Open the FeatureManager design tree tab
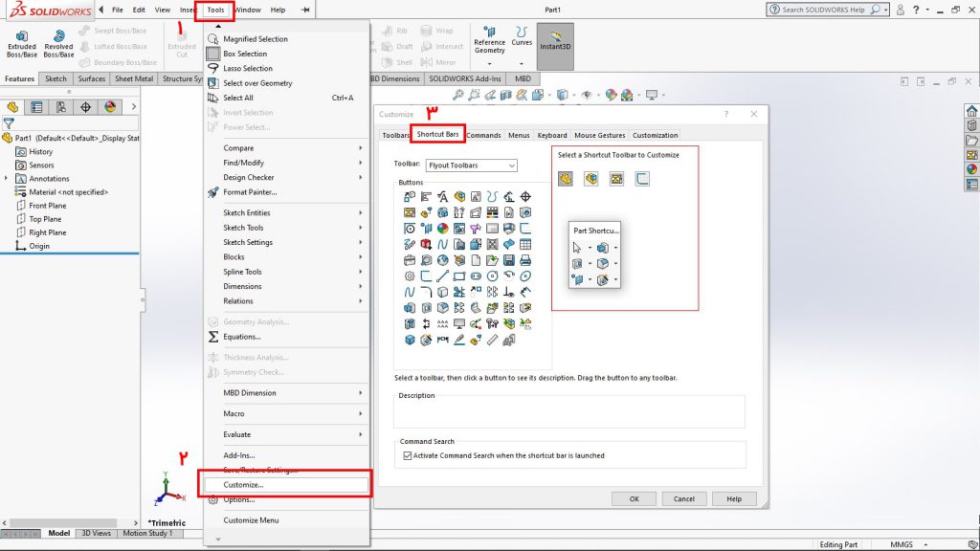 [12, 107]
